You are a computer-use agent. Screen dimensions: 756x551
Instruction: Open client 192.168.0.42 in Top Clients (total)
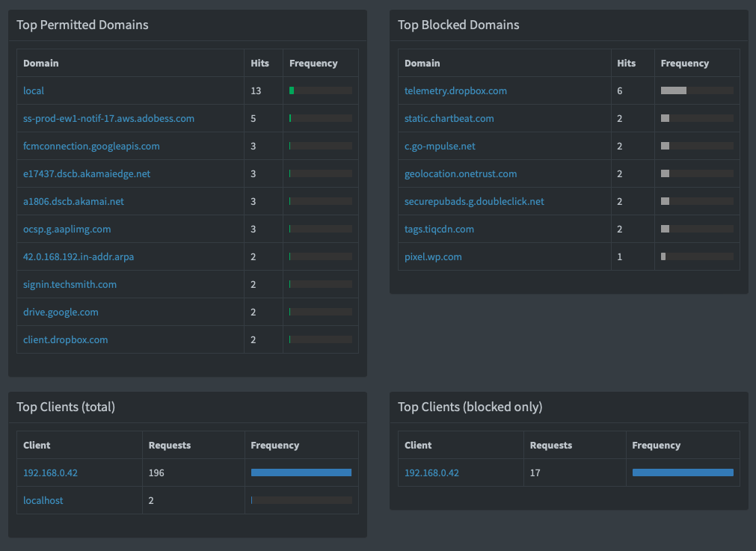[50, 472]
